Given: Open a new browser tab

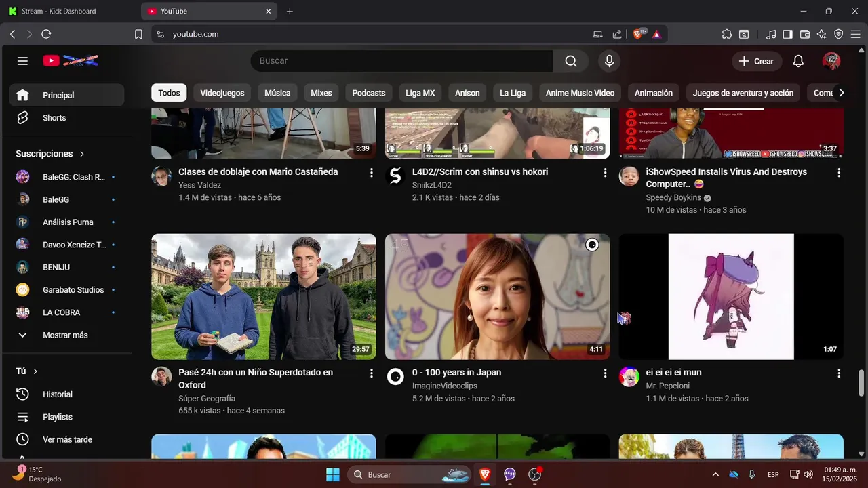Looking at the screenshot, I should coord(290,11).
